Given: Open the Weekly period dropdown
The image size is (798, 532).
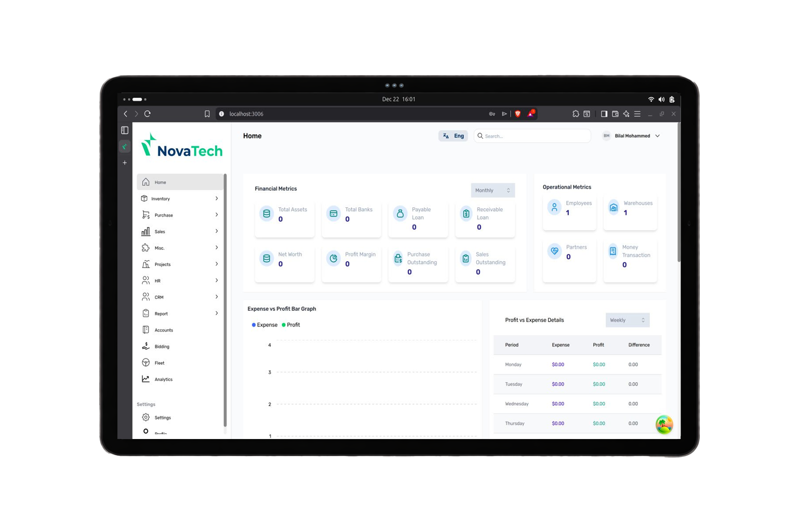Looking at the screenshot, I should 628,320.
